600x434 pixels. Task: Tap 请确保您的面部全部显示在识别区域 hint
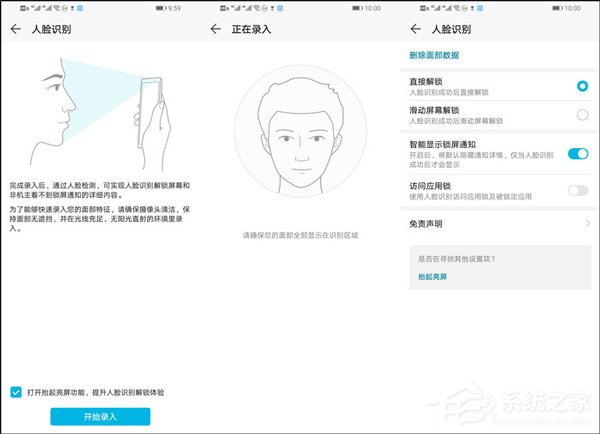coord(300,235)
